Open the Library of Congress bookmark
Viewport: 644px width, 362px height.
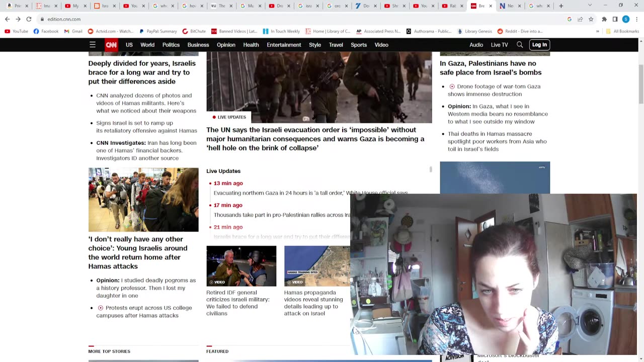pos(328,31)
